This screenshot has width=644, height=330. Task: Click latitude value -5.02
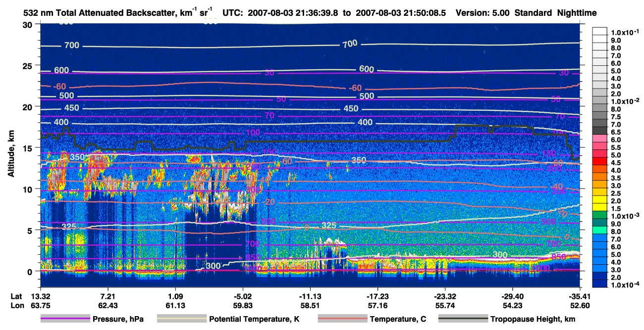(x=243, y=296)
